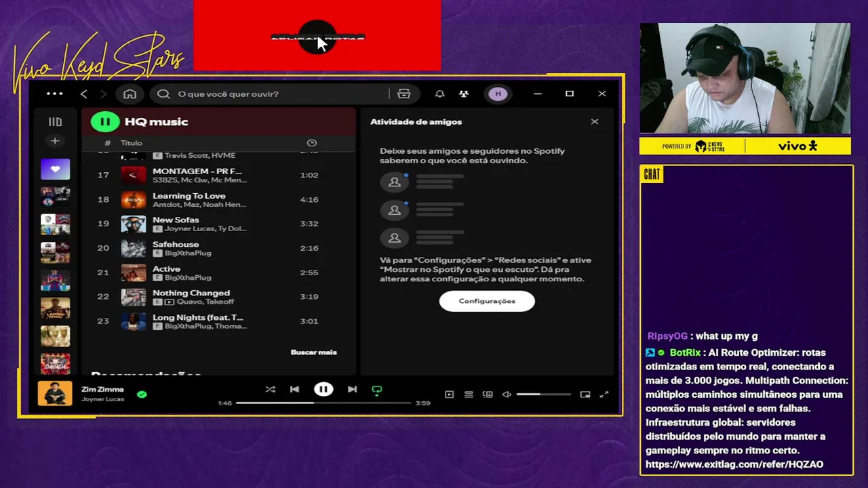Adjust the volume slider

[x=544, y=394]
